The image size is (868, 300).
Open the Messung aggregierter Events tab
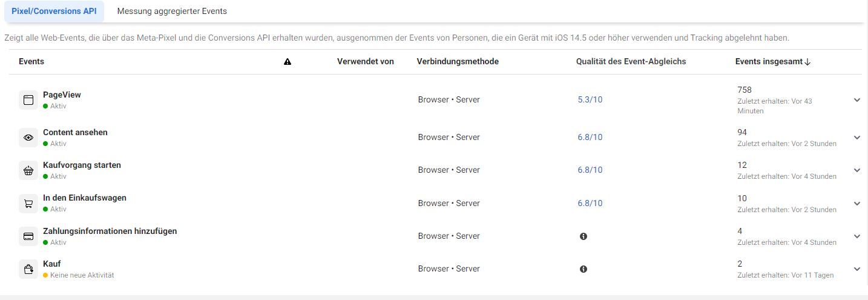(x=172, y=12)
